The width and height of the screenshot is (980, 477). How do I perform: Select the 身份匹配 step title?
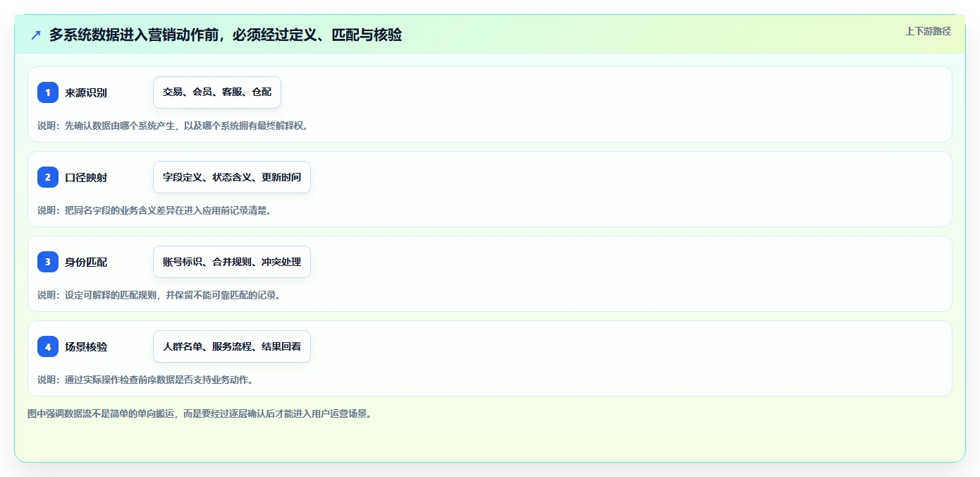pyautogui.click(x=86, y=262)
